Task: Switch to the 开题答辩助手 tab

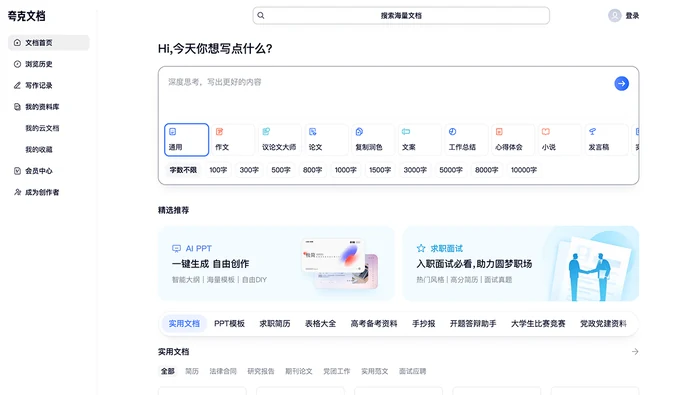Action: (473, 324)
